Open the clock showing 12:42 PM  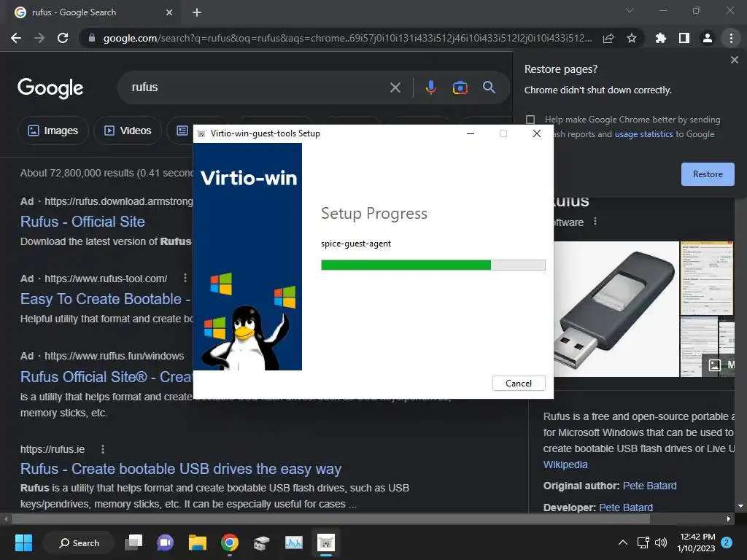pos(696,542)
